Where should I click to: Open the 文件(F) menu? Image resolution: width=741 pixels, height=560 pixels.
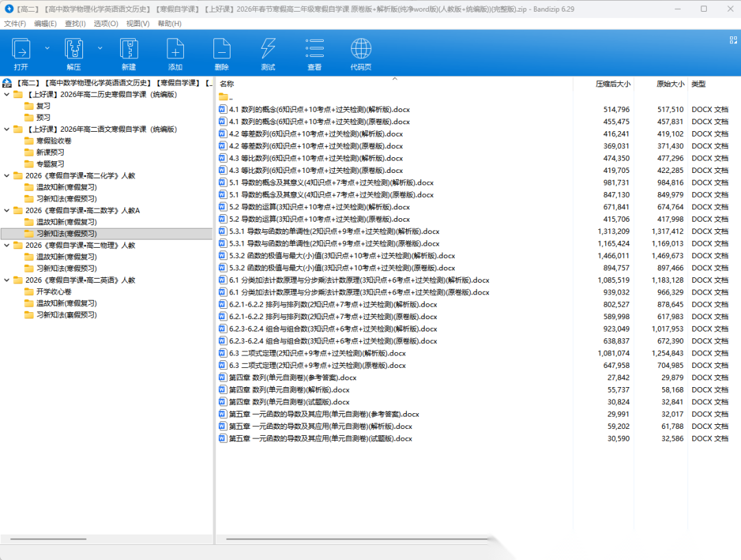tap(15, 23)
